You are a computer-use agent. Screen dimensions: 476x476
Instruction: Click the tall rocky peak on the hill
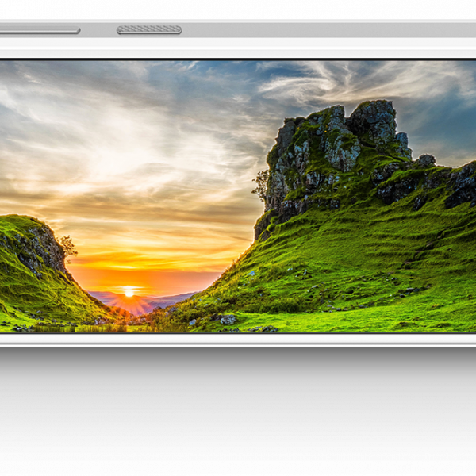click(373, 123)
